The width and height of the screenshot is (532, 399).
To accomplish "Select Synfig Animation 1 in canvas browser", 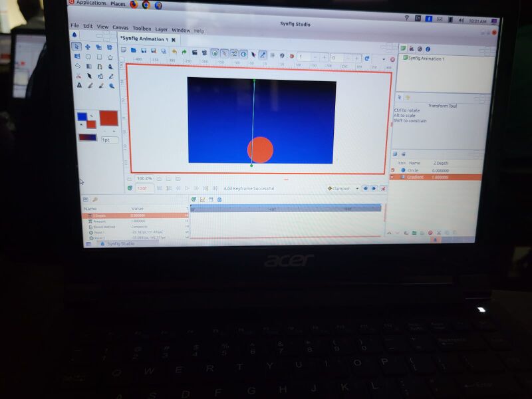I will click(426, 59).
